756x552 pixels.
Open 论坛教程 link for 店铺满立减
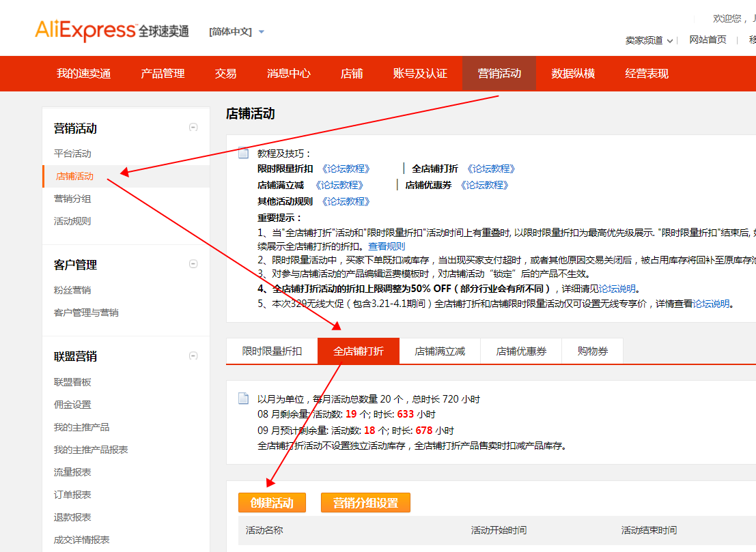click(339, 185)
